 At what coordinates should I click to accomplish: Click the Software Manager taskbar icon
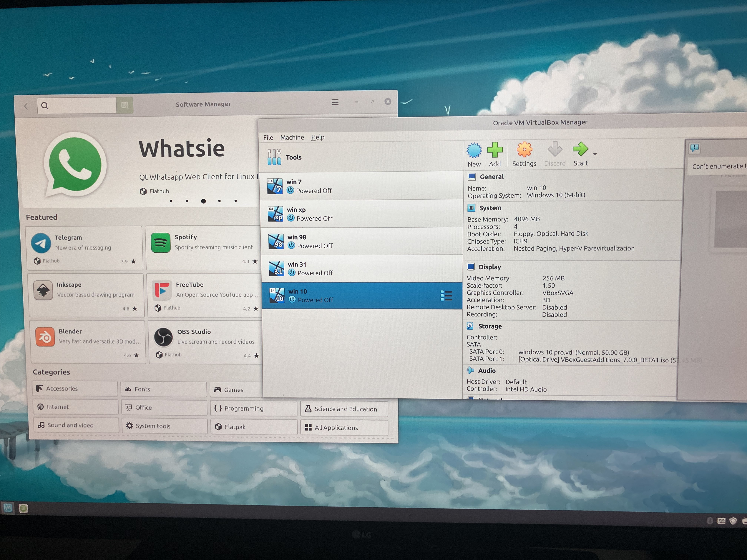click(23, 508)
